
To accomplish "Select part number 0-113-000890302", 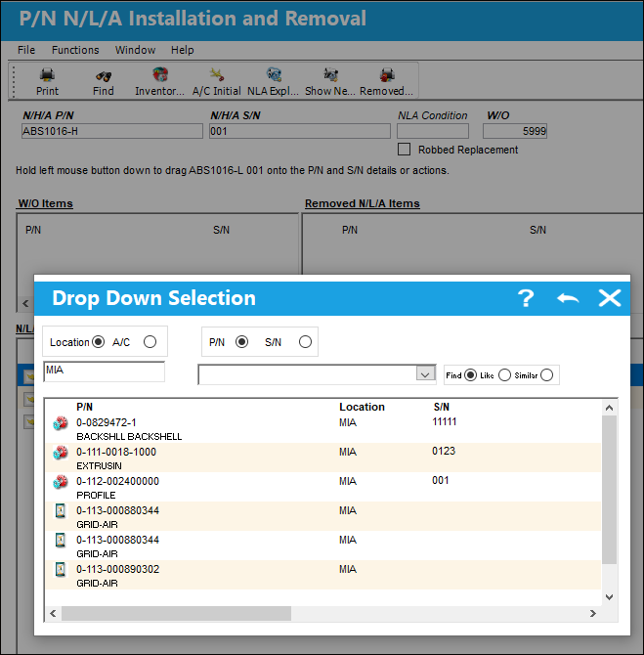I will pyautogui.click(x=117, y=569).
